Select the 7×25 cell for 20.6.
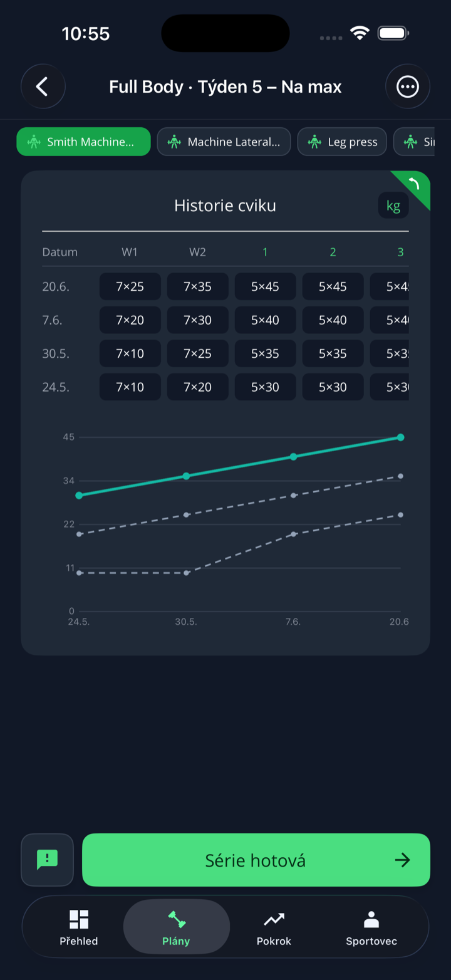The image size is (451, 980). (130, 286)
